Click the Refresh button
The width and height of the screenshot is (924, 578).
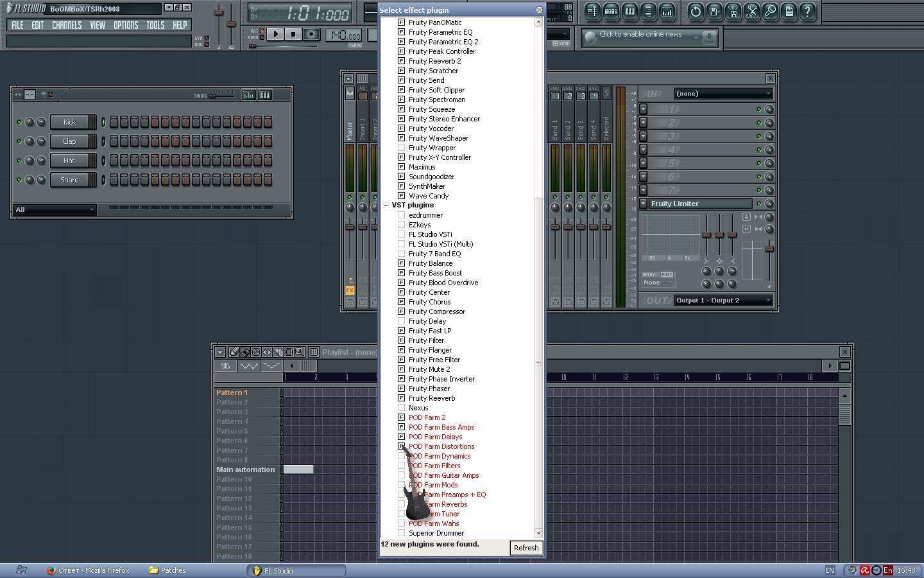[526, 548]
